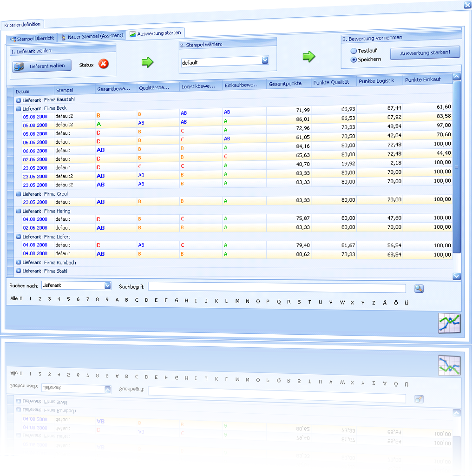
Task: Close the window with the X button
Action: (x=467, y=5)
